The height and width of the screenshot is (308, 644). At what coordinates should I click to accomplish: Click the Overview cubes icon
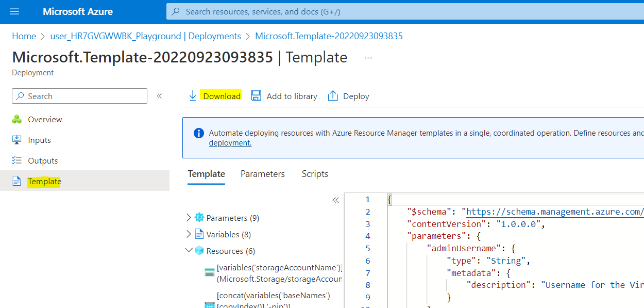[17, 119]
